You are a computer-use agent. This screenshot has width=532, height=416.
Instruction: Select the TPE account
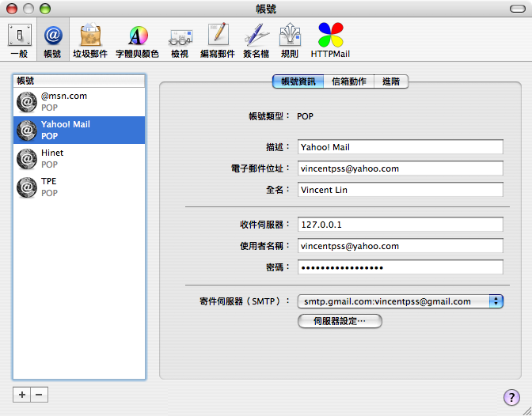[x=79, y=187]
